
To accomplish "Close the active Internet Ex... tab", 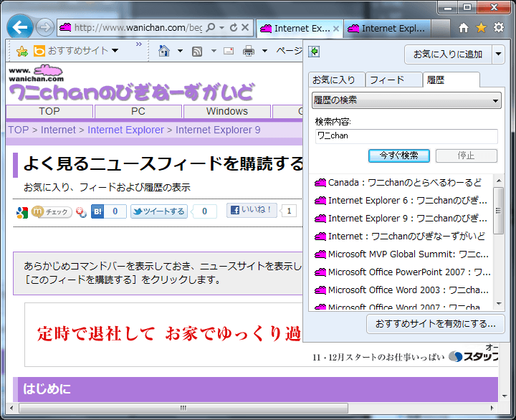I will click(x=336, y=29).
